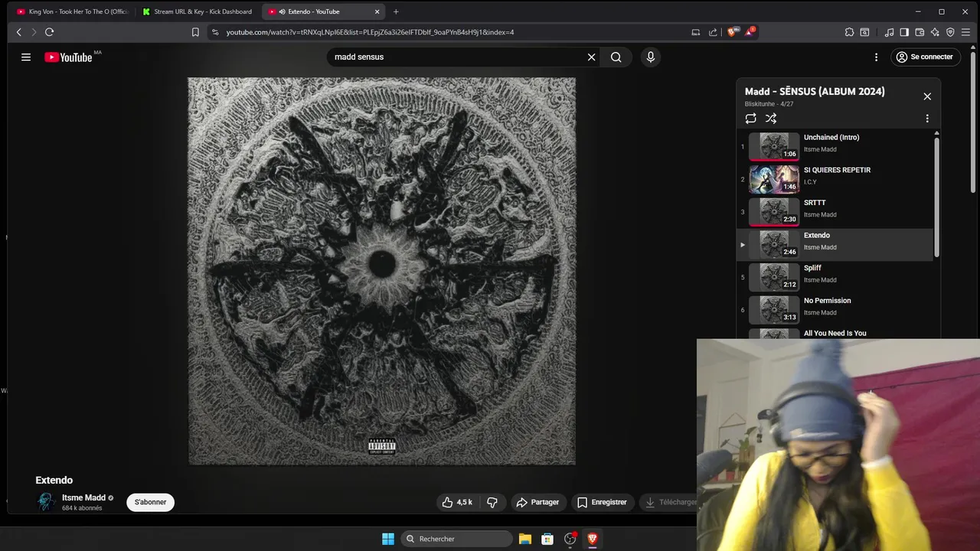View site information icon in address bar
The height and width of the screenshot is (551, 980).
pos(215,32)
